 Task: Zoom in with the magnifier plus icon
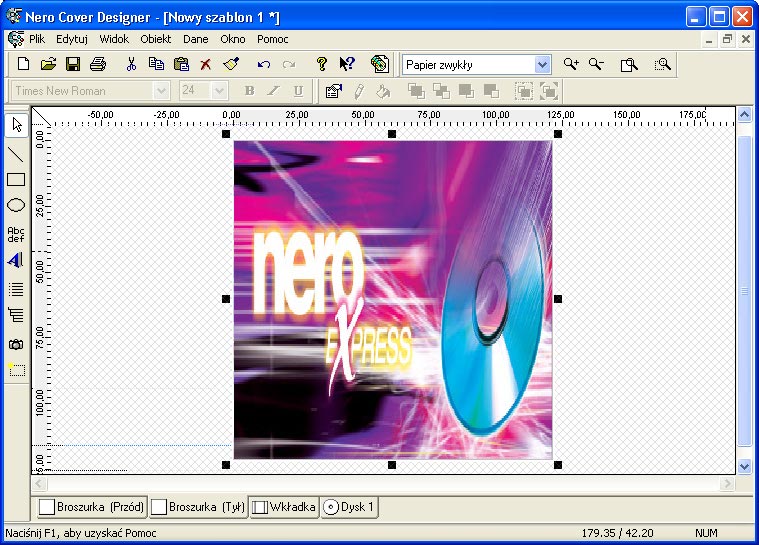tap(571, 64)
